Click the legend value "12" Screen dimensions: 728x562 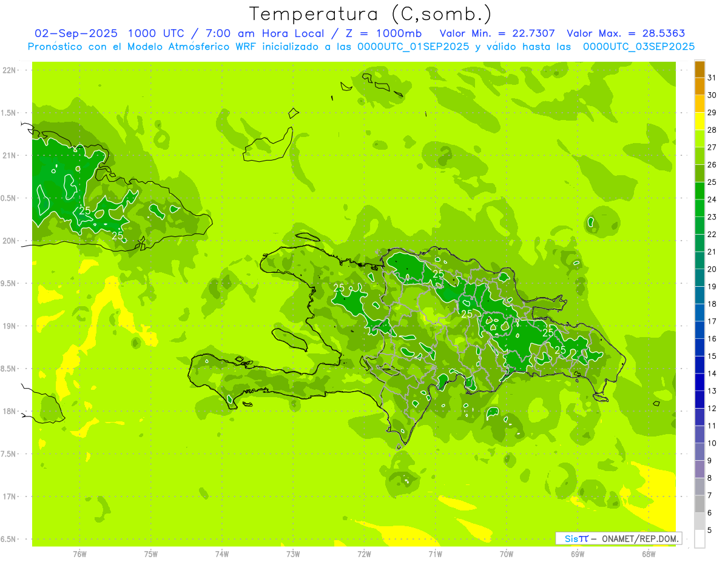[x=712, y=408]
